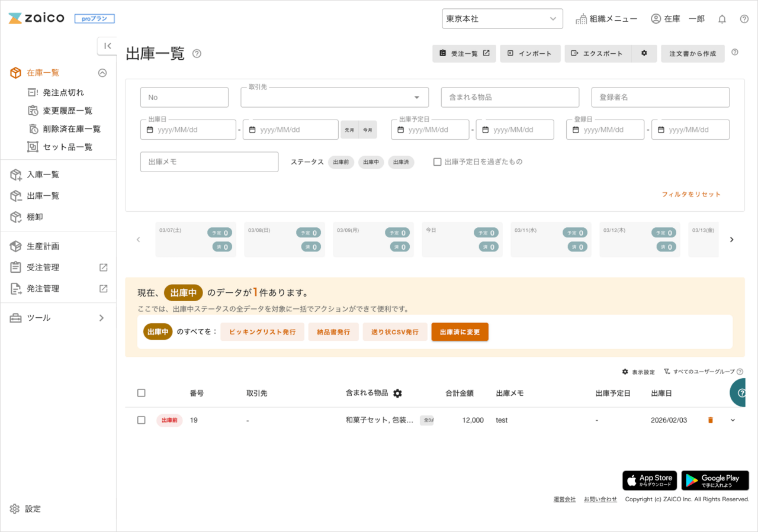Image resolution: width=758 pixels, height=532 pixels.
Task: Open 入庫一覧 in the sidebar
Action: (x=43, y=175)
